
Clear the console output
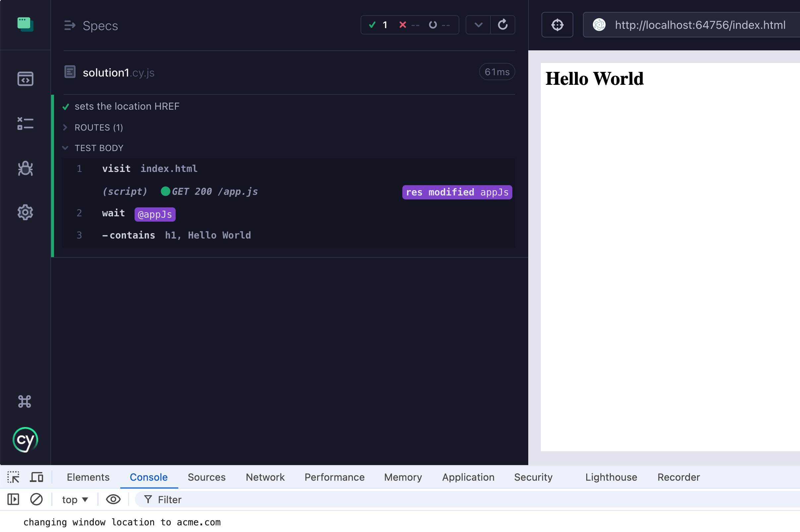coord(36,500)
